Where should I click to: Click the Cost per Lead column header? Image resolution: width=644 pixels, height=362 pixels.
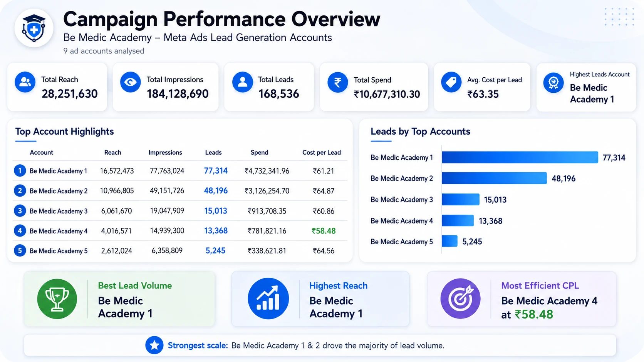click(x=322, y=152)
